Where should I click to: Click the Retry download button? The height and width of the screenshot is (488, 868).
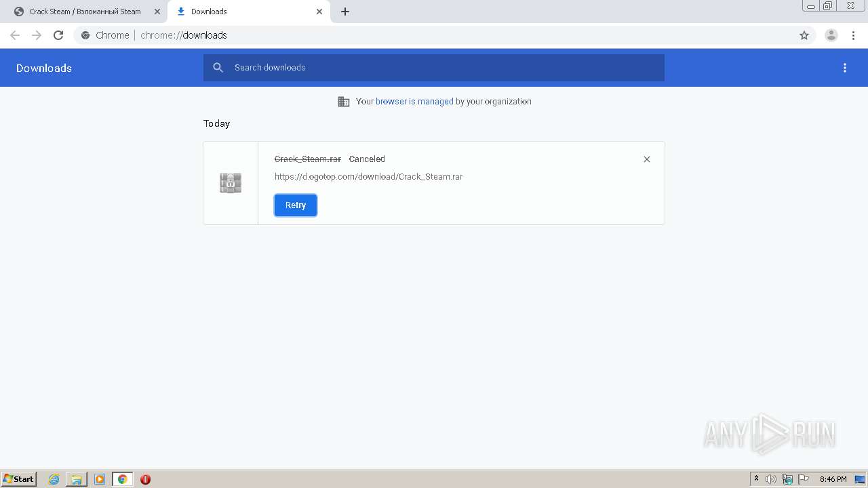(x=296, y=205)
